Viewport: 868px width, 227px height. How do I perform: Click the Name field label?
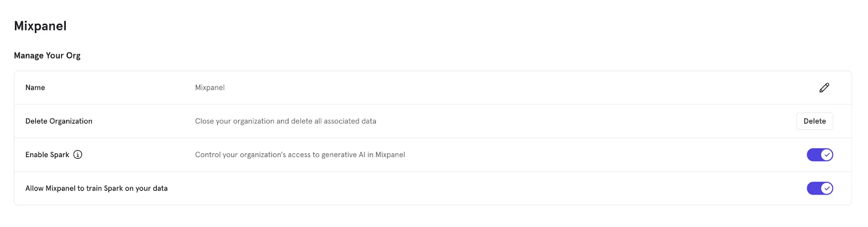[35, 88]
